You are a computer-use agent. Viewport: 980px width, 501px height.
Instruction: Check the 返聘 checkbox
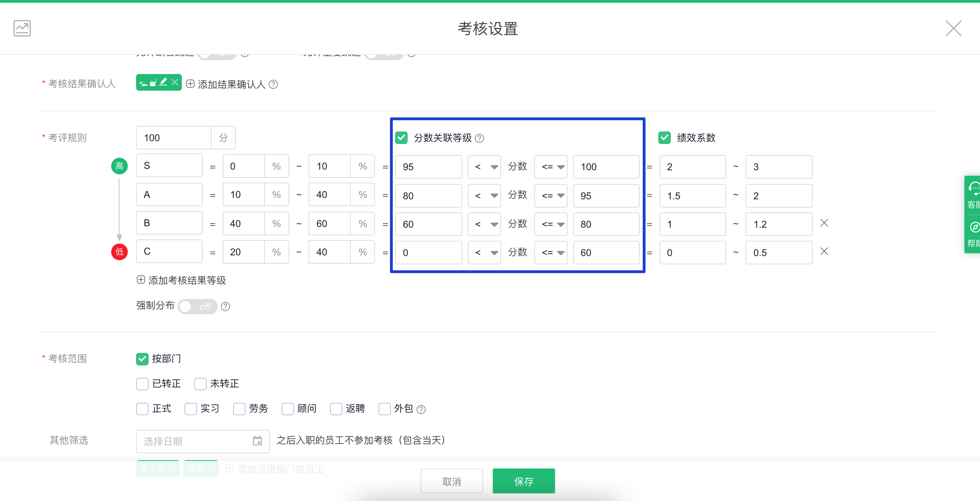[336, 409]
